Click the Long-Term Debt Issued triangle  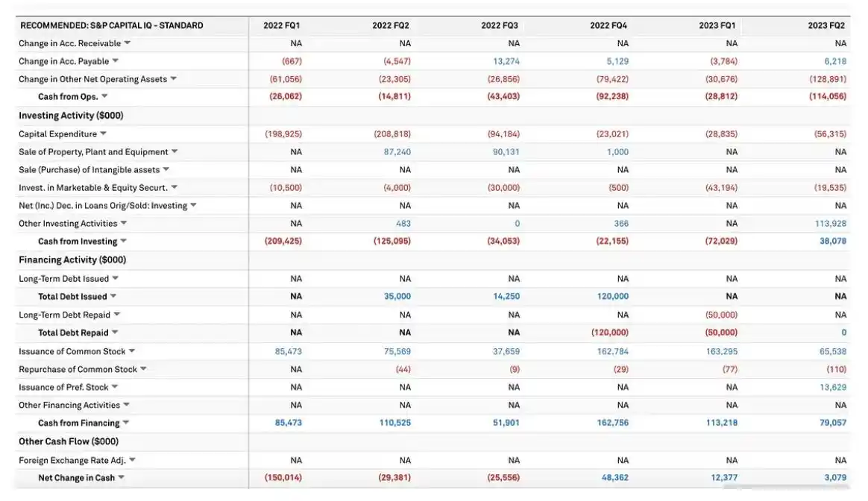[x=116, y=279]
